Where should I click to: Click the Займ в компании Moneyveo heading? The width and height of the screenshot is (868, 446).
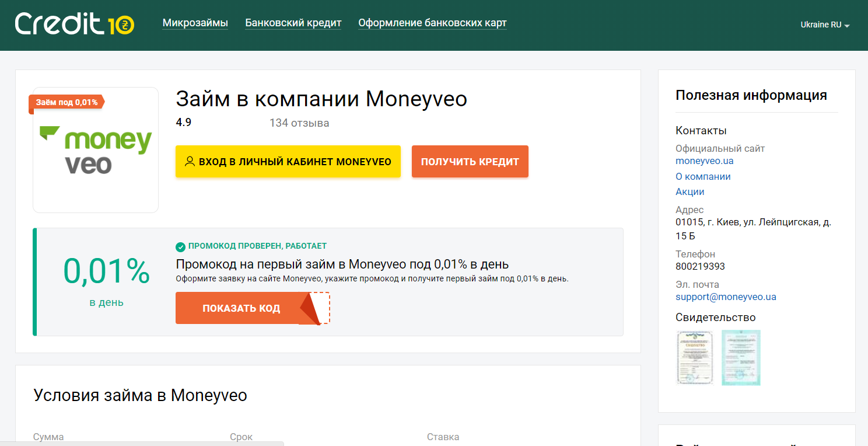321,99
